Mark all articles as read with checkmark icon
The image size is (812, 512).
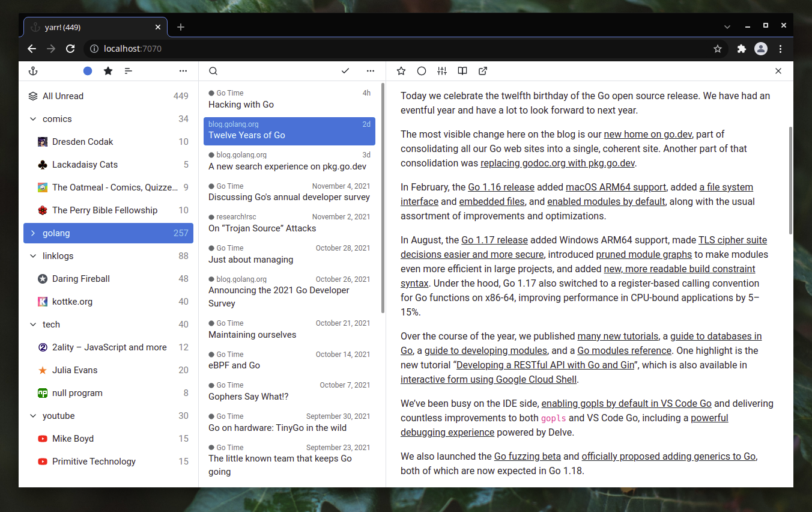click(x=345, y=71)
